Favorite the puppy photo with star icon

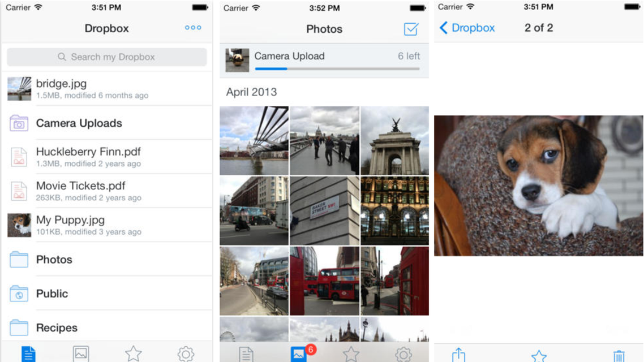538,355
